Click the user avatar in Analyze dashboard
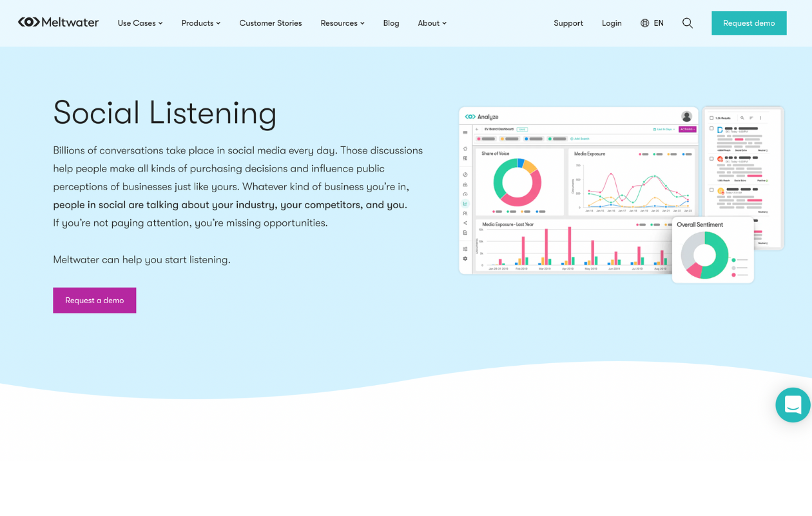Image resolution: width=812 pixels, height=516 pixels. tap(687, 116)
